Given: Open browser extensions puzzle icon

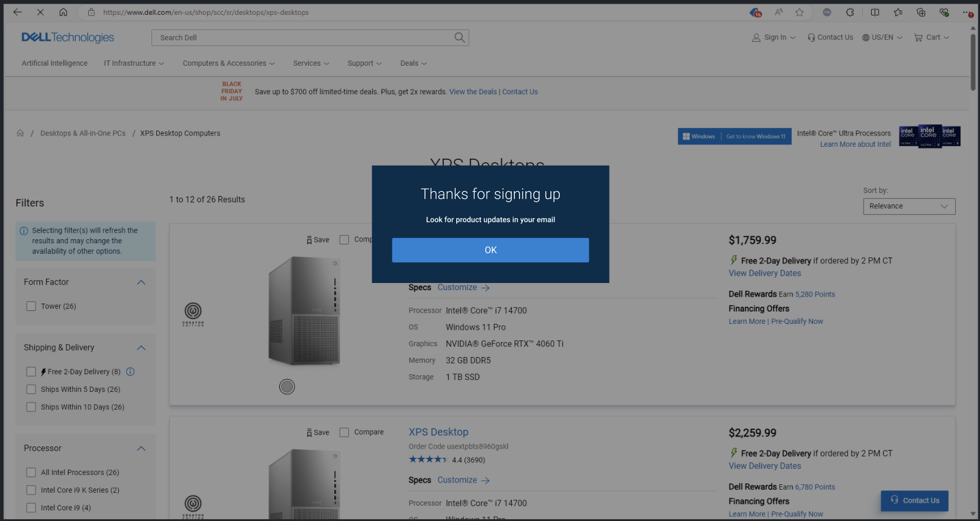Looking at the screenshot, I should point(850,12).
